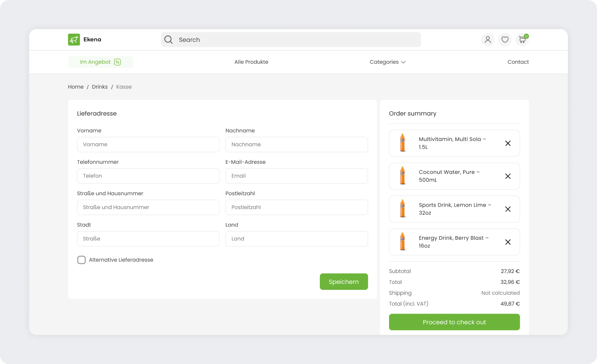
Task: Open the Alle Produkte menu item
Action: click(x=251, y=62)
